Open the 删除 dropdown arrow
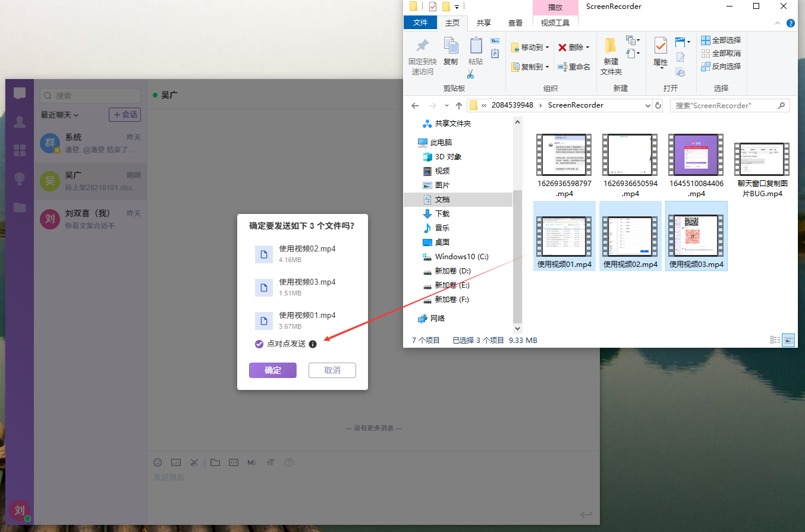The height and width of the screenshot is (532, 805). click(x=587, y=48)
